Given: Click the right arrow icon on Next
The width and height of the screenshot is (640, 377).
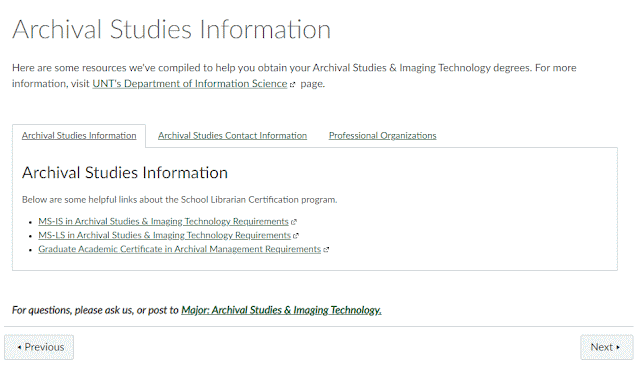Looking at the screenshot, I should coord(618,347).
